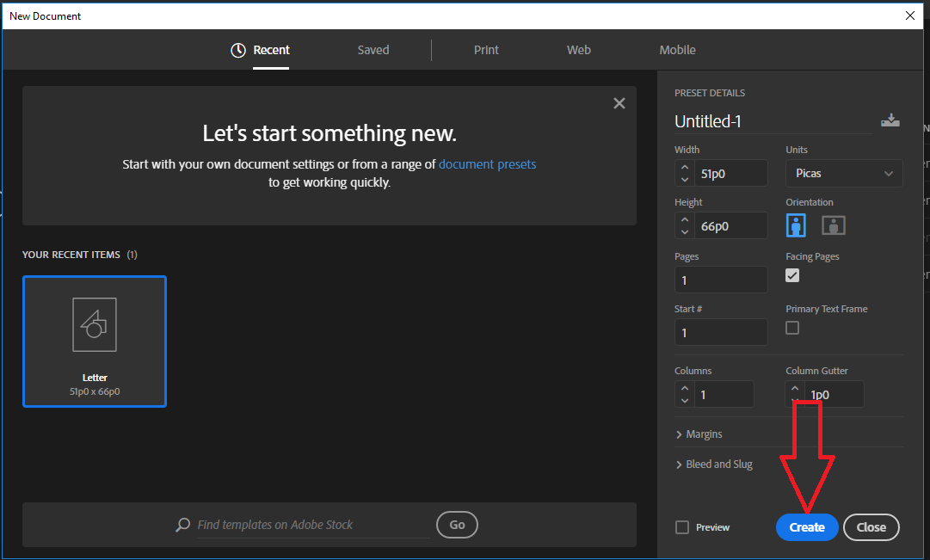Click the Column Gutter field showing 1p0
Image resolution: width=930 pixels, height=560 pixels.
pyautogui.click(x=834, y=395)
